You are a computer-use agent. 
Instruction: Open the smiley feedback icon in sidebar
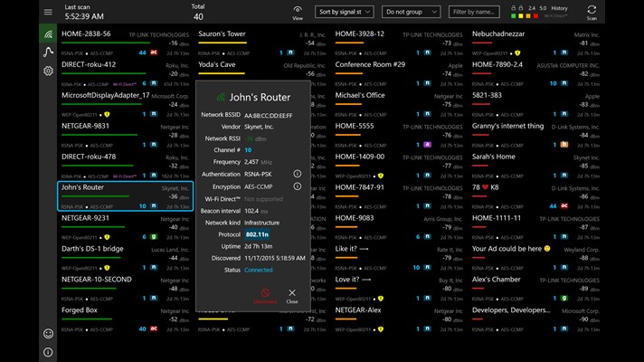tap(48, 333)
